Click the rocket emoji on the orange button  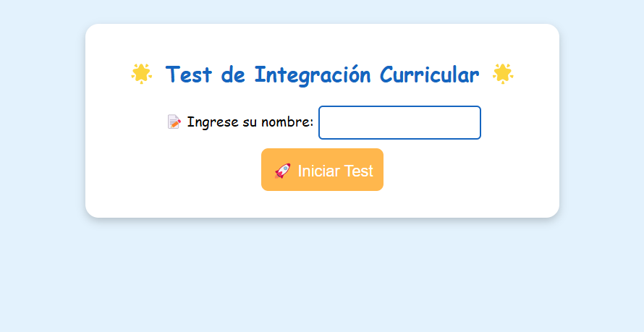click(282, 171)
